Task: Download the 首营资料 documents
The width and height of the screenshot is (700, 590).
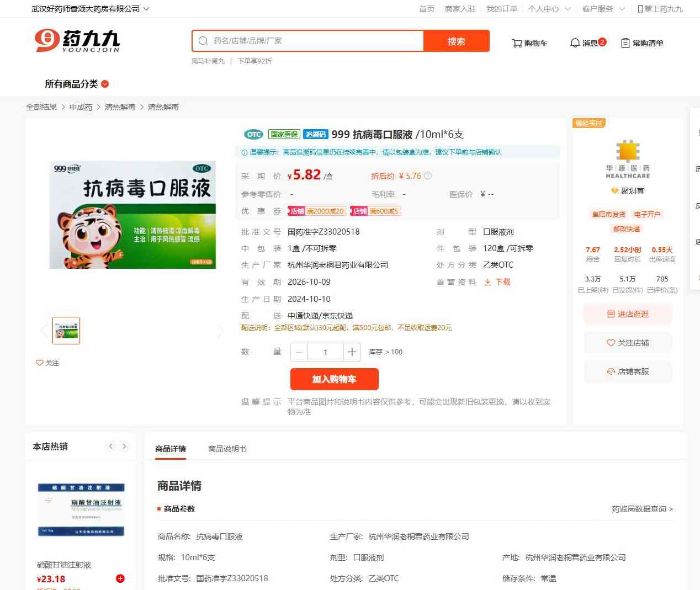Action: point(497,282)
